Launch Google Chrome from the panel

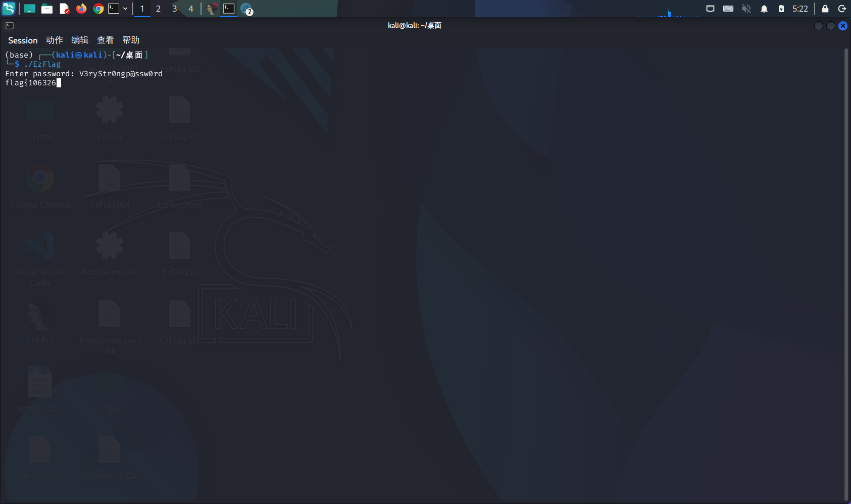click(x=98, y=9)
